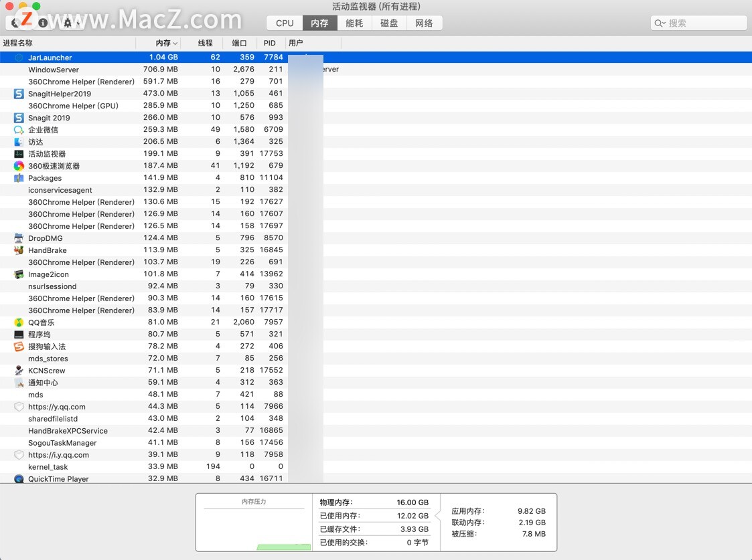
Task: Open the gear actions menu in toolbar
Action: 68,23
